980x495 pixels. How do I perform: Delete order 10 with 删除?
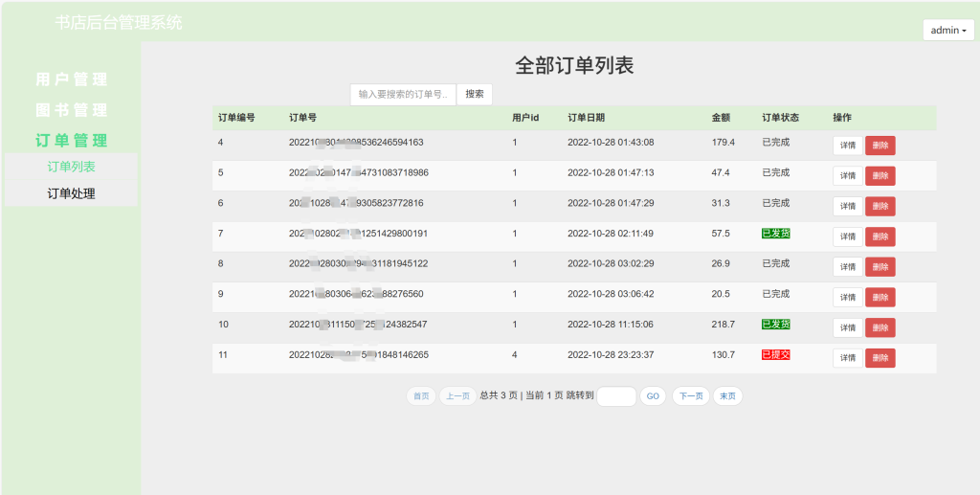pos(880,327)
